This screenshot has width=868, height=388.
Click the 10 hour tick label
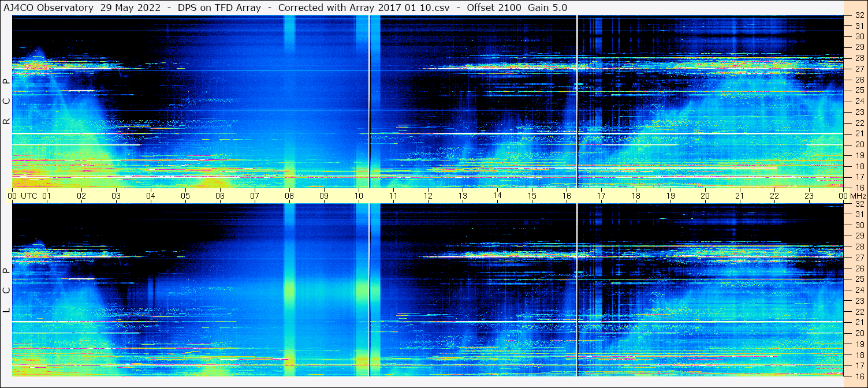click(359, 196)
